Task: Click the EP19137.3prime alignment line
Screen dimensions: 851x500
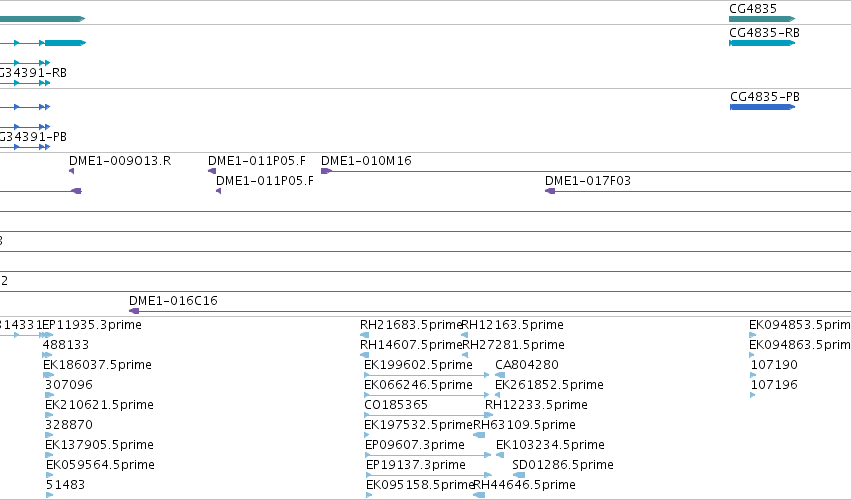Action: tap(429, 475)
